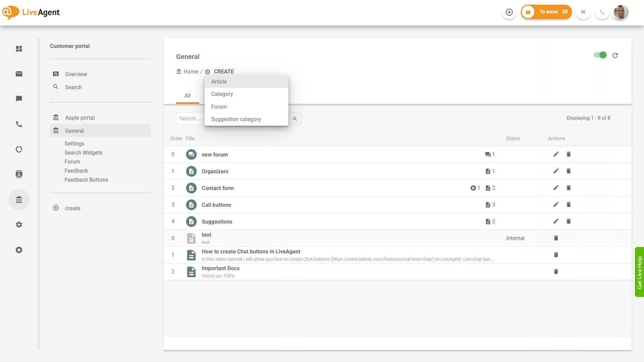This screenshot has width=644, height=362.
Task: Open Feedback Buttons in the General menu
Action: 86,180
